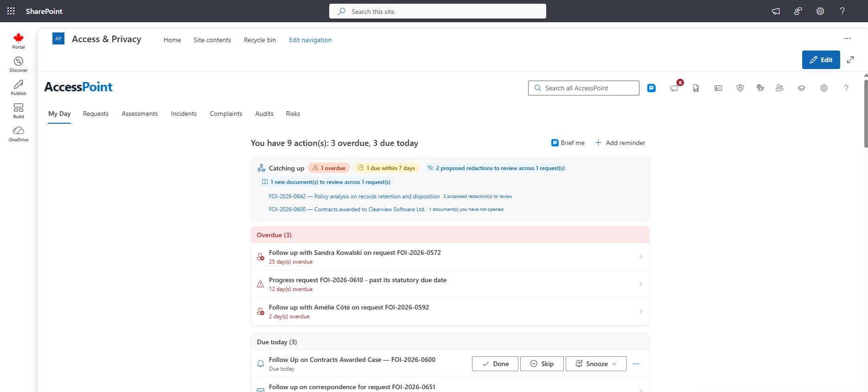The height and width of the screenshot is (392, 868).
Task: Open the contact card icon in AccessPoint toolbar
Action: point(718,88)
